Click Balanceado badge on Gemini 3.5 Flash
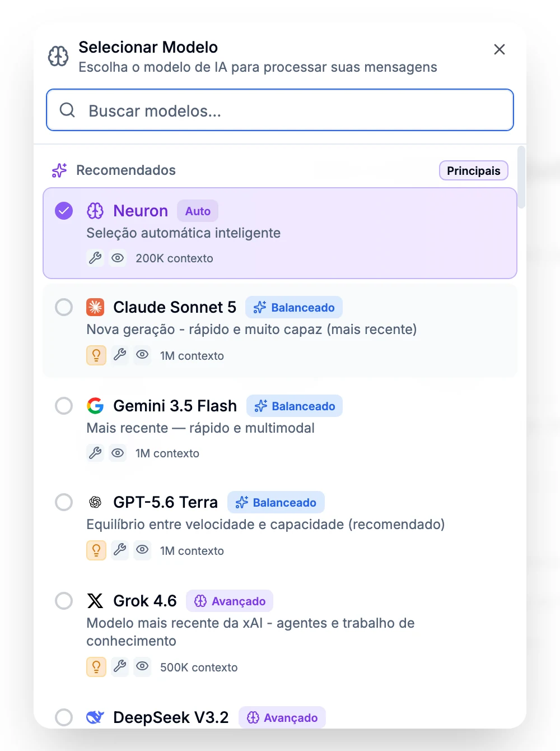This screenshot has height=751, width=560. pyautogui.click(x=295, y=406)
